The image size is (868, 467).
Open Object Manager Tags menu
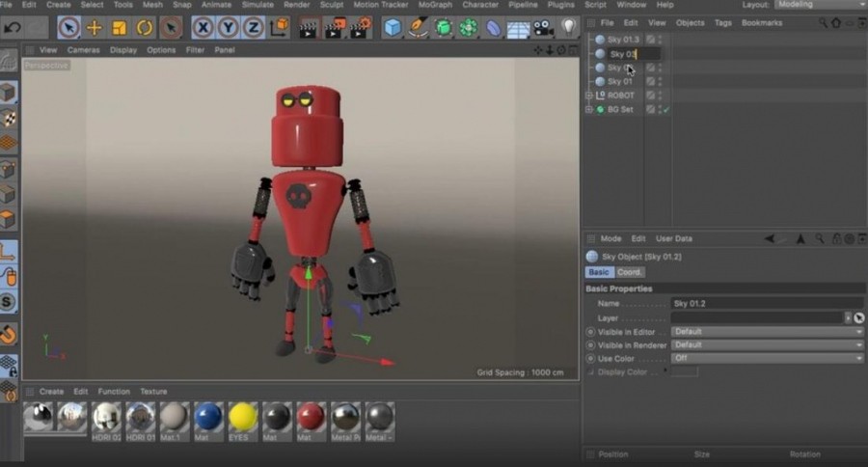(722, 23)
